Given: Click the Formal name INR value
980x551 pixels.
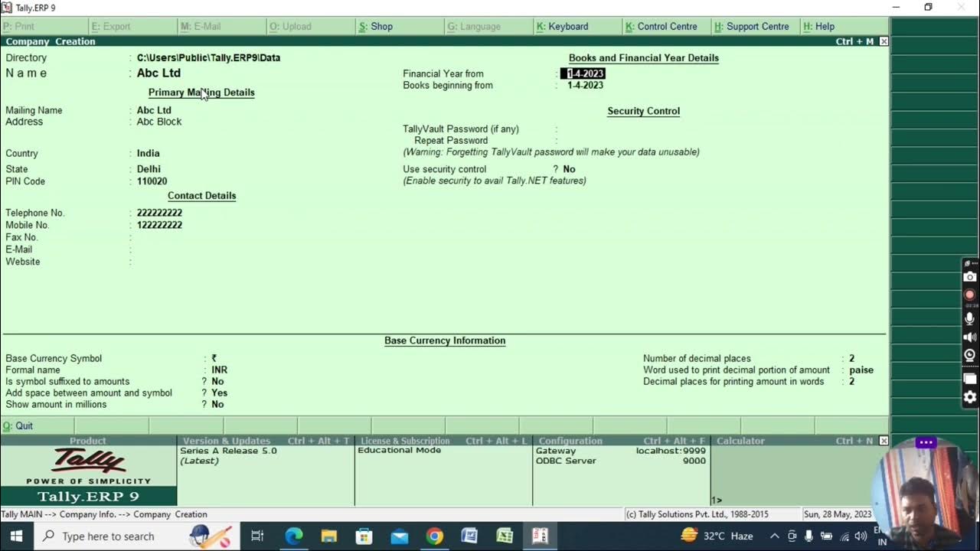Looking at the screenshot, I should point(219,370).
